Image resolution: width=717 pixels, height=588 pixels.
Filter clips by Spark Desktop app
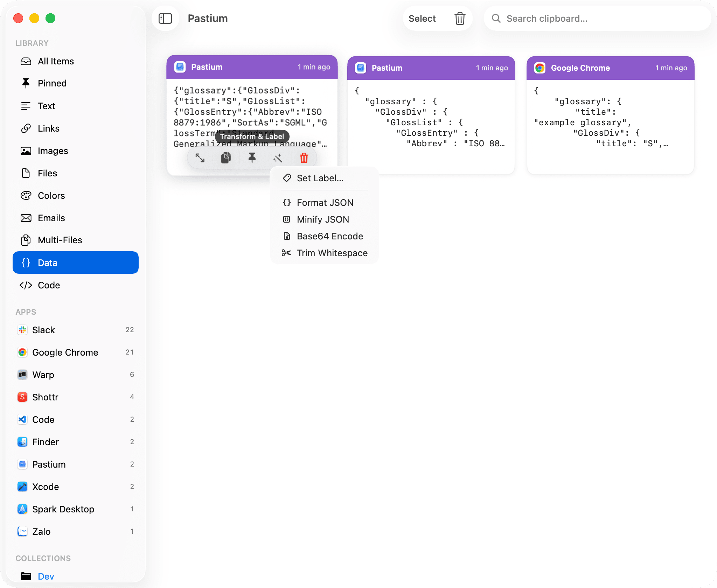(76, 509)
